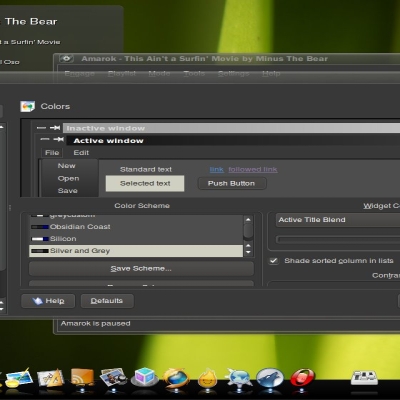Viewport: 400px width, 400px height.
Task: Click the blue 'link' sample text
Action: [217, 169]
